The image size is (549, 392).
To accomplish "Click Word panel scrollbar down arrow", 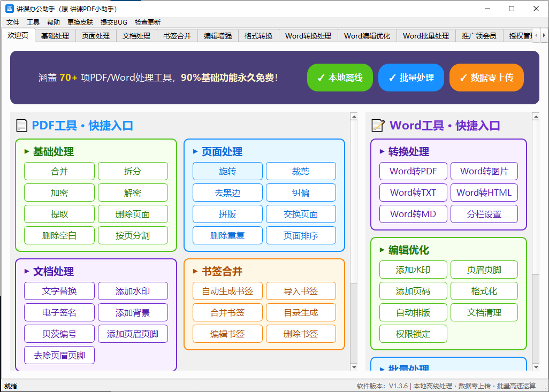I will click(x=535, y=367).
